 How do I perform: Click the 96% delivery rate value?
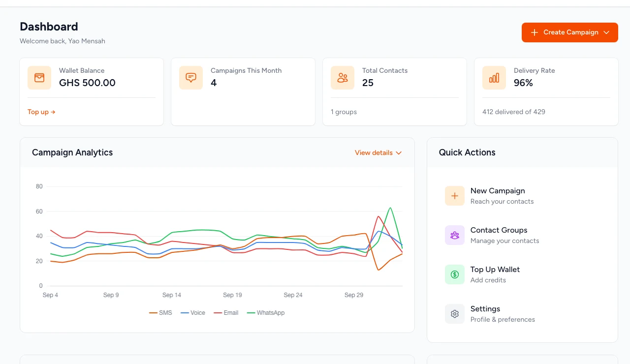pyautogui.click(x=523, y=83)
